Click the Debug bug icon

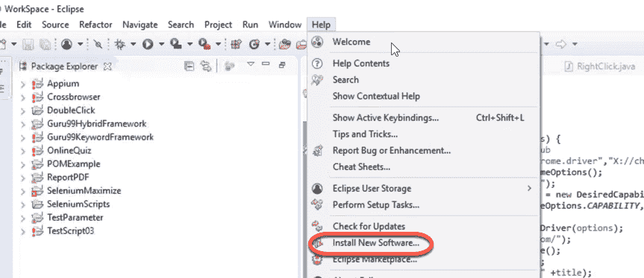pos(120,44)
